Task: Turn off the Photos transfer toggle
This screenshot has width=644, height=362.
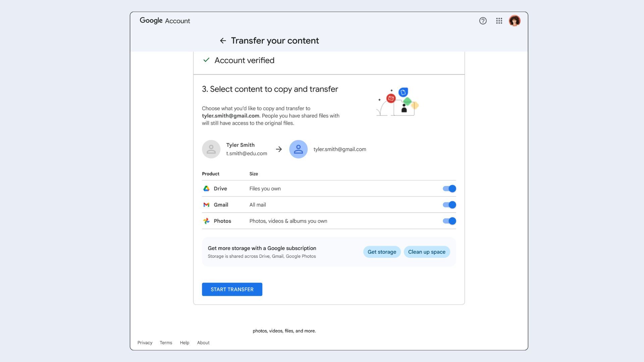Action: pos(449,221)
